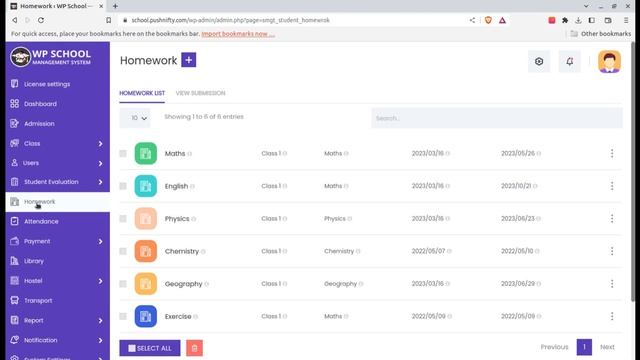Open the Dashboard grid icon
The height and width of the screenshot is (360, 640).
tap(15, 104)
